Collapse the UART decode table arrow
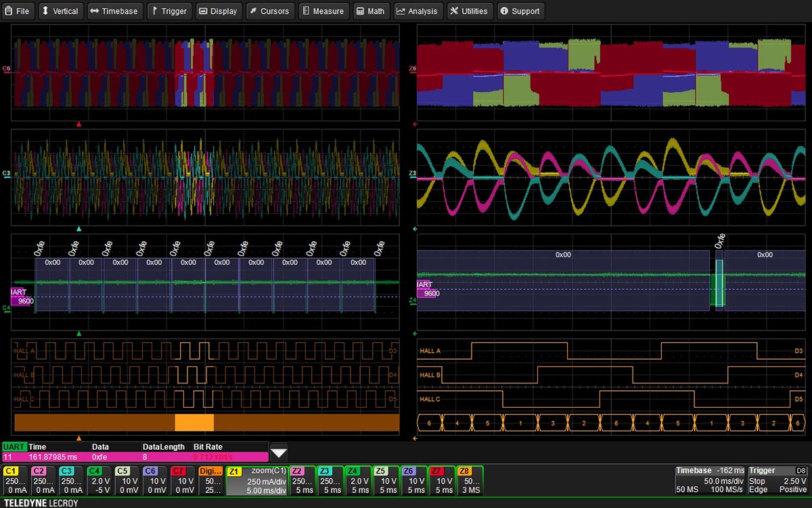The image size is (812, 508). coord(279,452)
